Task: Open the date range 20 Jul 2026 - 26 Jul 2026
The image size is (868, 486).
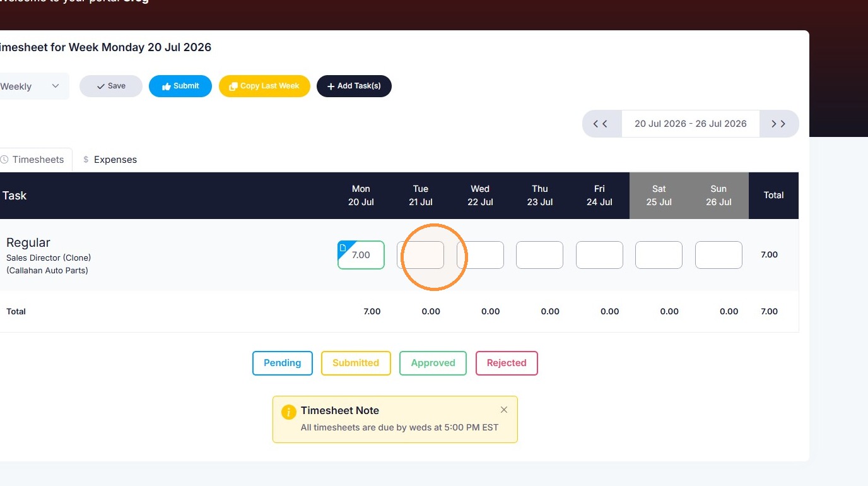Action: 691,124
